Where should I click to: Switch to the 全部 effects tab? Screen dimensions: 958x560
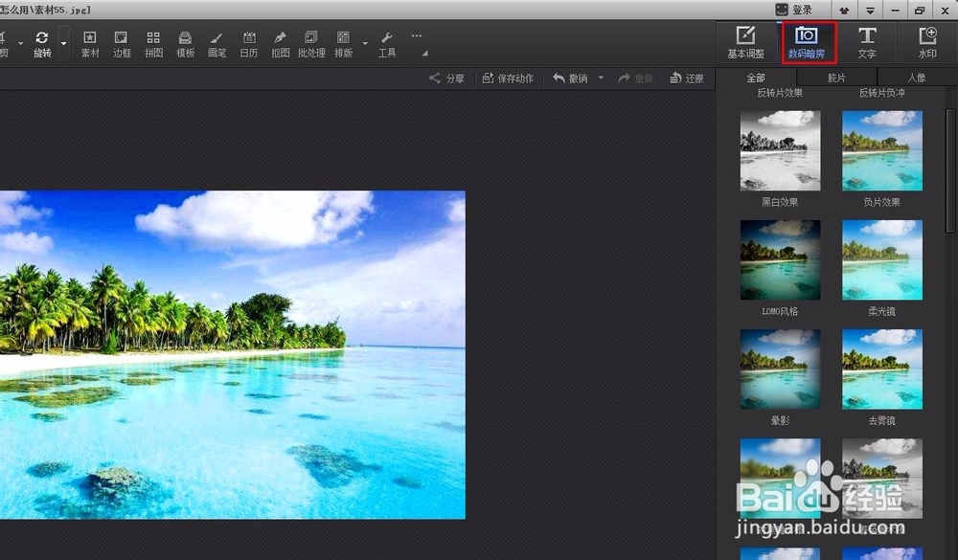755,78
